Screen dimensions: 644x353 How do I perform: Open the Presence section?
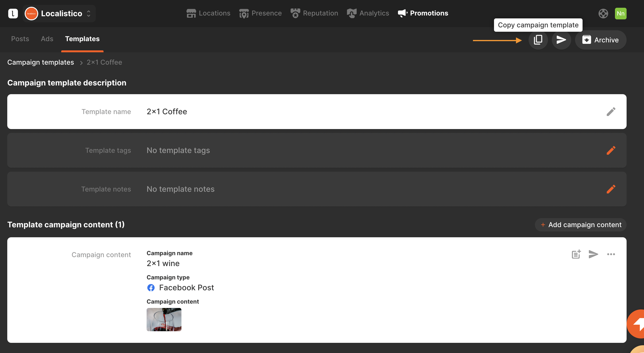pyautogui.click(x=260, y=13)
